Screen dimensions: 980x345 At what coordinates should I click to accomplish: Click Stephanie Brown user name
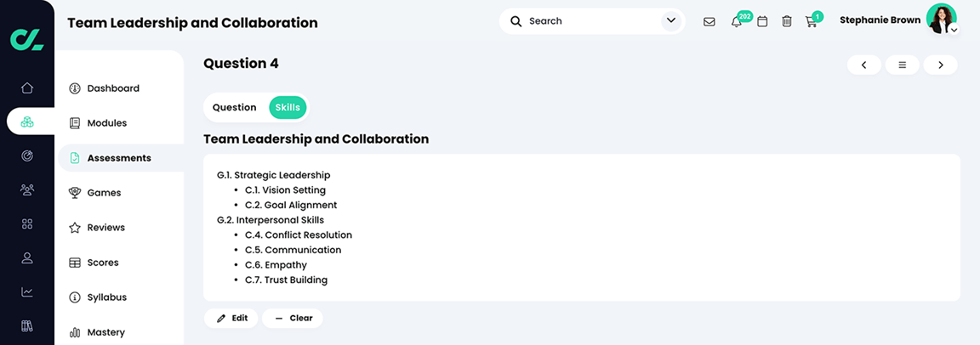(x=880, y=20)
